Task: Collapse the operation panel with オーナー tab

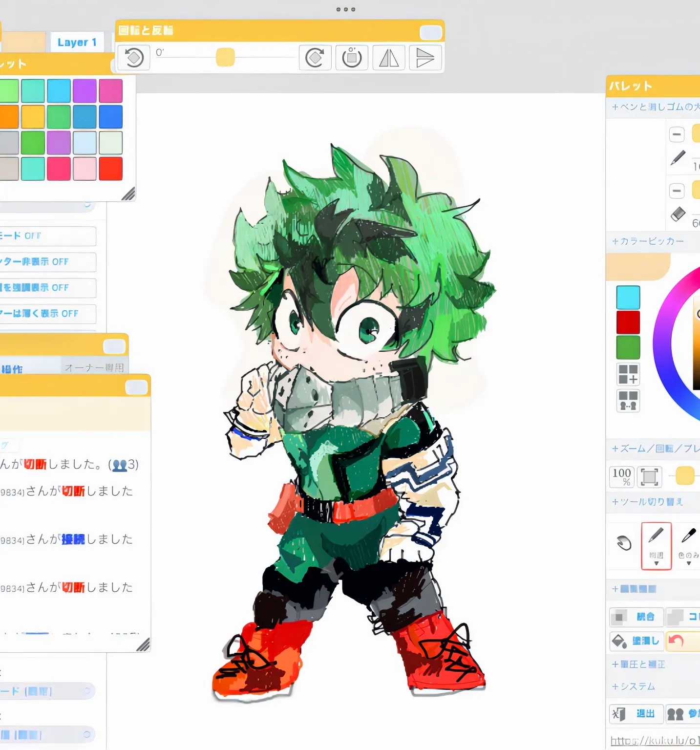Action: pos(114,347)
